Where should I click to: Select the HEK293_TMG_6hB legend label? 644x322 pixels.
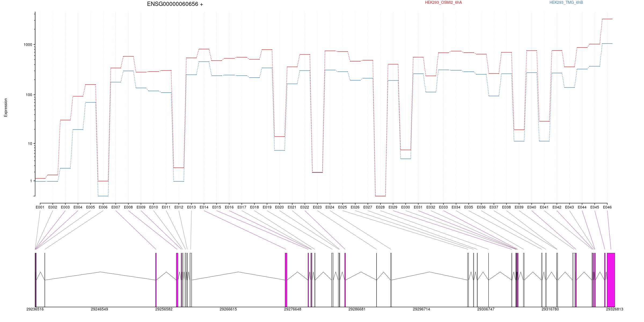click(x=566, y=2)
